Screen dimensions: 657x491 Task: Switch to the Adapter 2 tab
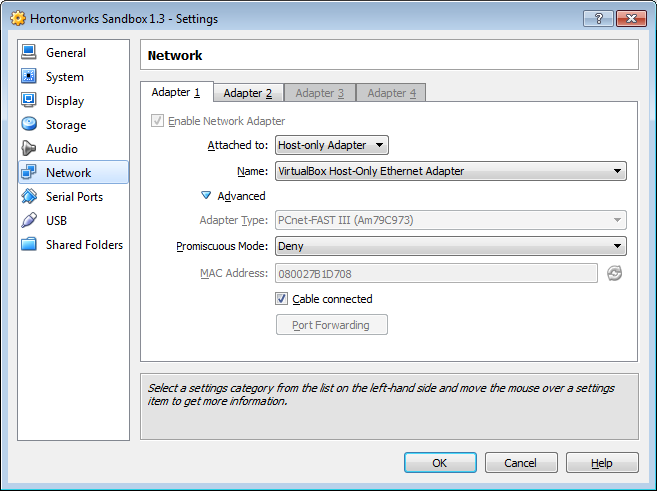[x=248, y=93]
